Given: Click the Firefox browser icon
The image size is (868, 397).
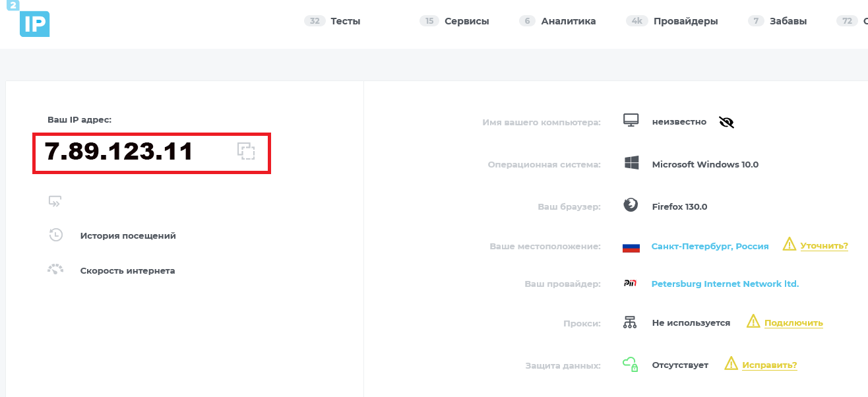Looking at the screenshot, I should click(x=630, y=205).
